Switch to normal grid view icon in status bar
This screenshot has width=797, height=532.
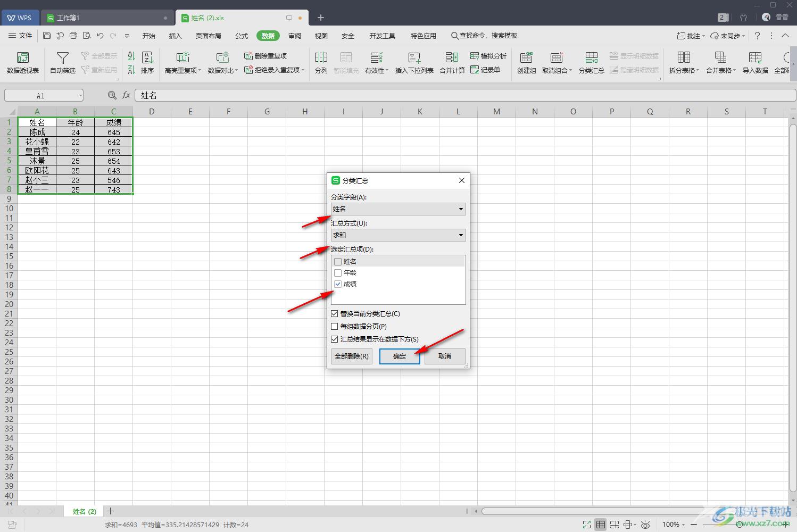click(600, 525)
